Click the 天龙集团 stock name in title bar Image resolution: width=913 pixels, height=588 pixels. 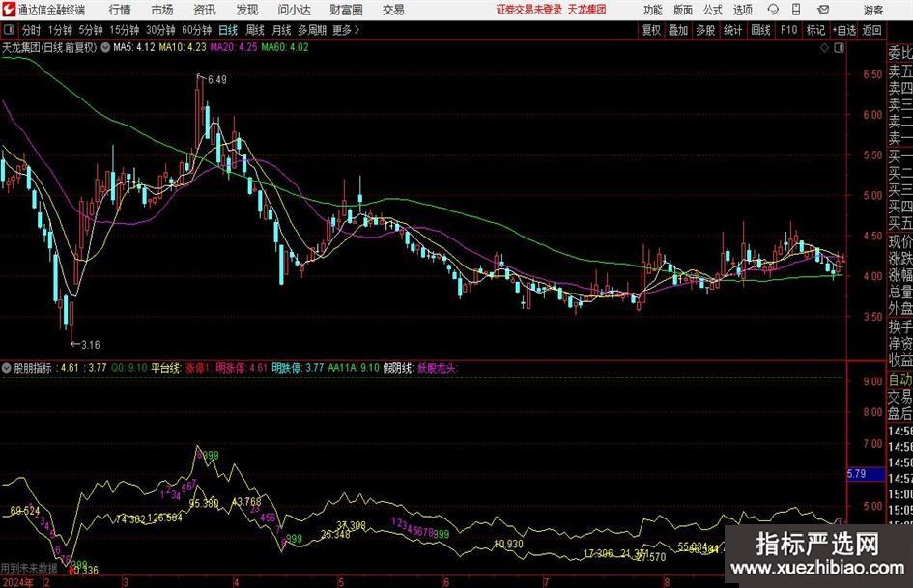(587, 10)
